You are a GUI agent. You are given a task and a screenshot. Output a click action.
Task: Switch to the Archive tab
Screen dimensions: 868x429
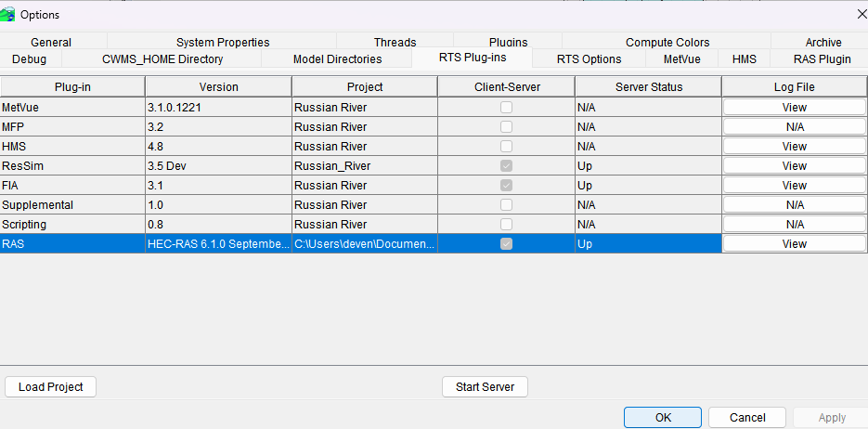click(x=823, y=42)
